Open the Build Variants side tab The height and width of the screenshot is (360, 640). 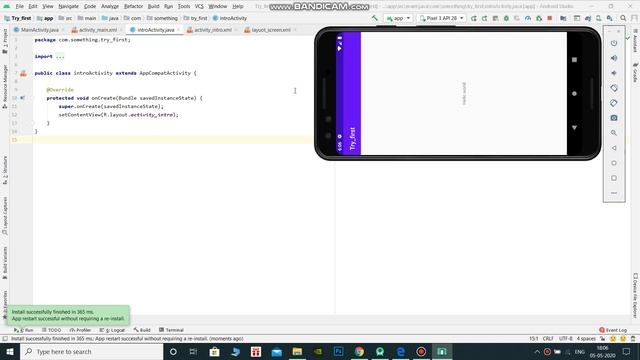(x=5, y=262)
